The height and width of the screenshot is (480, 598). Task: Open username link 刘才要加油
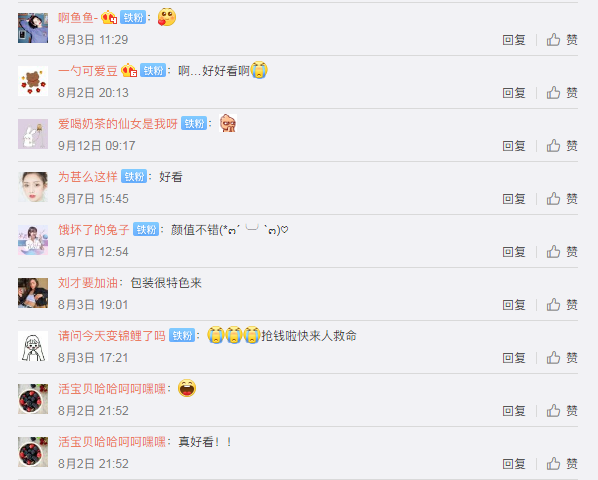pos(88,283)
